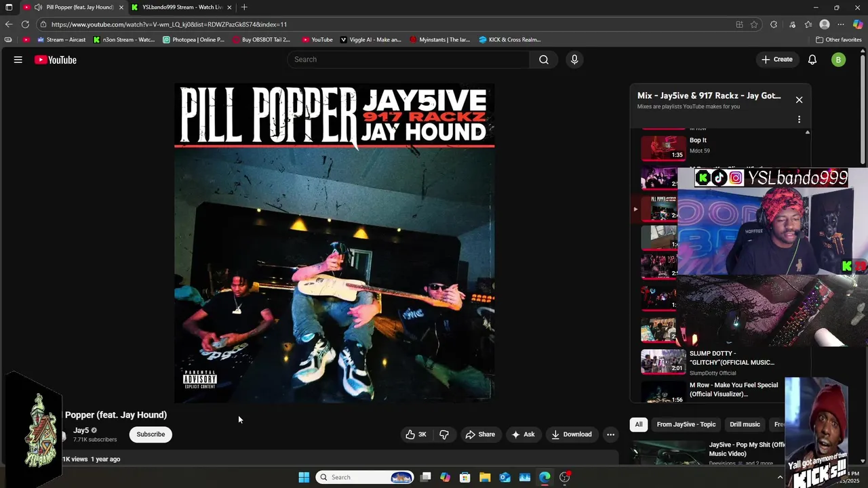Mute the tab via its speaker icon
Screen dimensions: 868x488
coord(38,7)
